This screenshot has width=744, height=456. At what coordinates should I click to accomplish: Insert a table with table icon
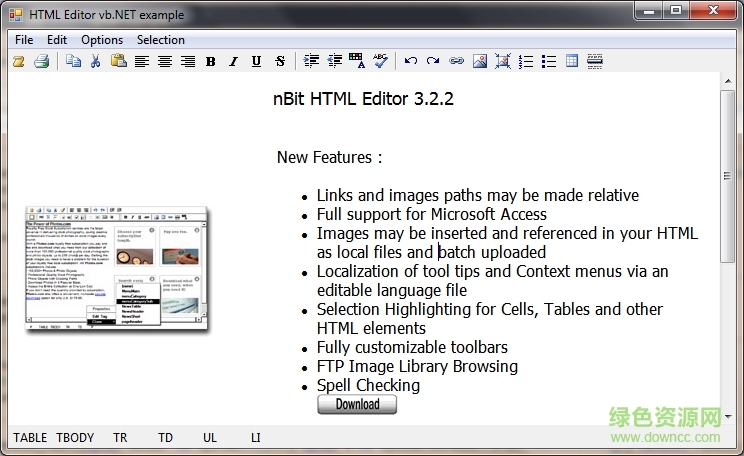click(572, 61)
